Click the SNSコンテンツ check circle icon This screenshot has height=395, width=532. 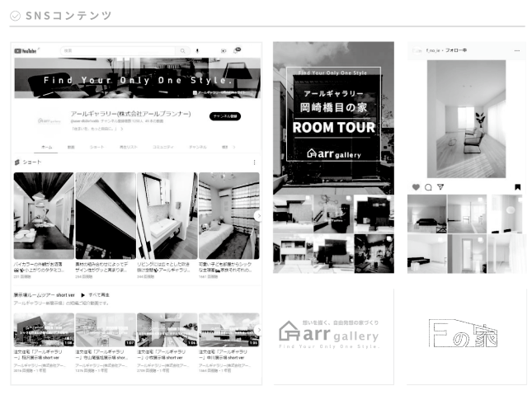click(x=16, y=16)
